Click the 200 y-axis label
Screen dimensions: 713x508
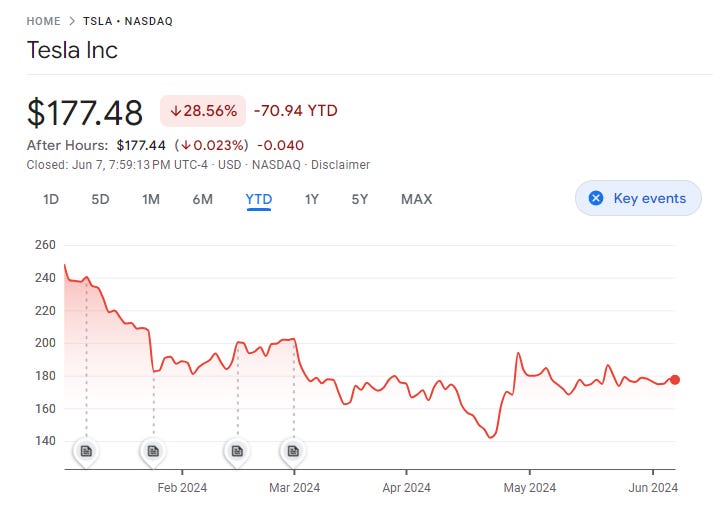[45, 343]
